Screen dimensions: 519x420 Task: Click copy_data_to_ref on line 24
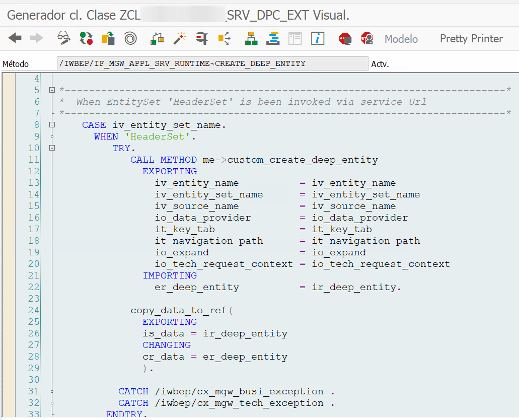tap(179, 311)
